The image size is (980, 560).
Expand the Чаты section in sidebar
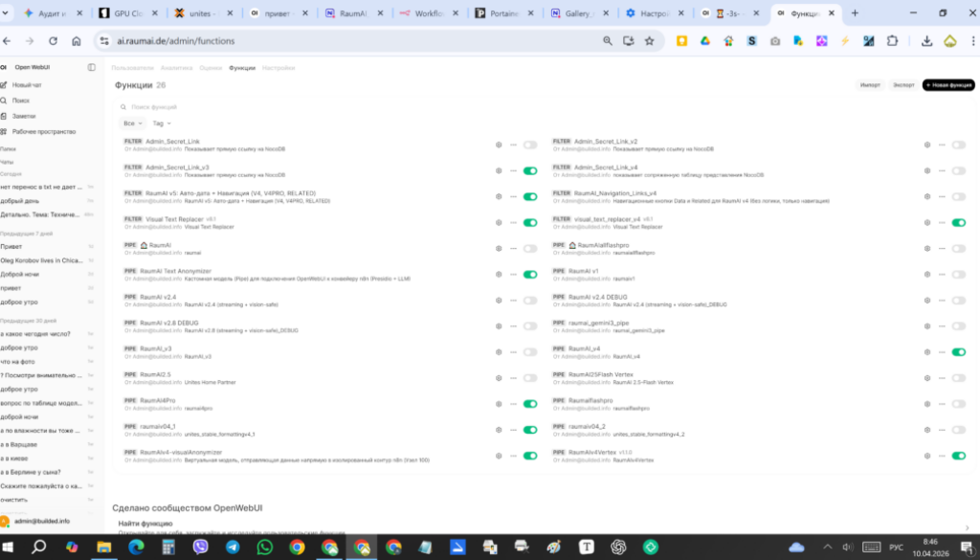[x=7, y=162]
